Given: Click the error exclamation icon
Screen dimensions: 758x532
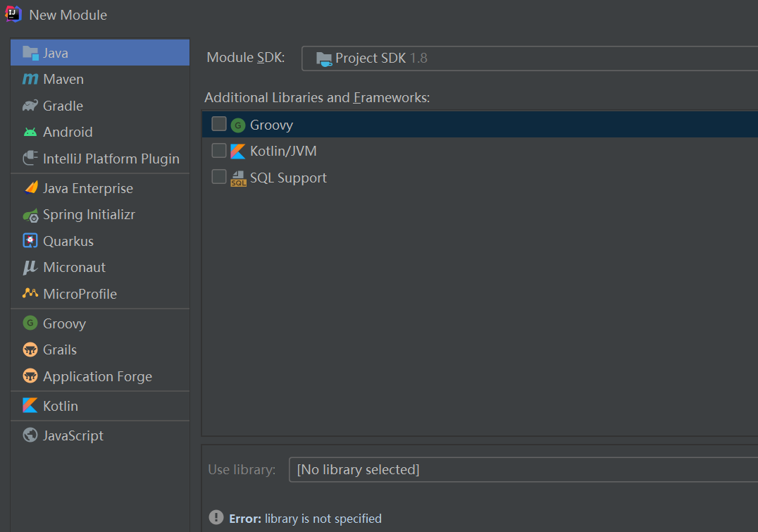Looking at the screenshot, I should (216, 517).
